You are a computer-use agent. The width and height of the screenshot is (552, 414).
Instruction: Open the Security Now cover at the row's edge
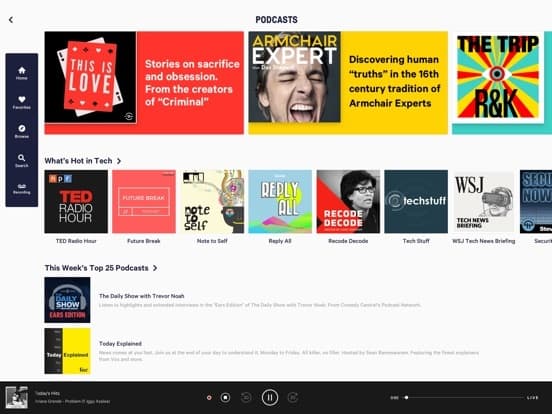536,202
